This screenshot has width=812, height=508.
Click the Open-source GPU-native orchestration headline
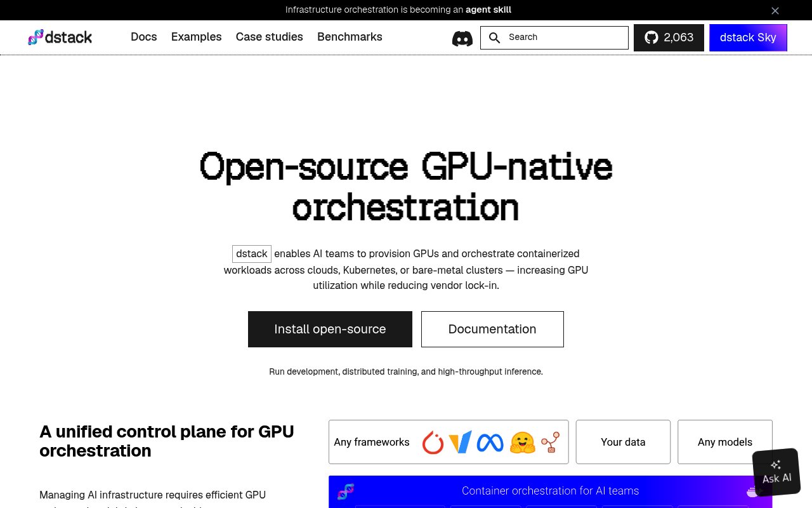406,187
